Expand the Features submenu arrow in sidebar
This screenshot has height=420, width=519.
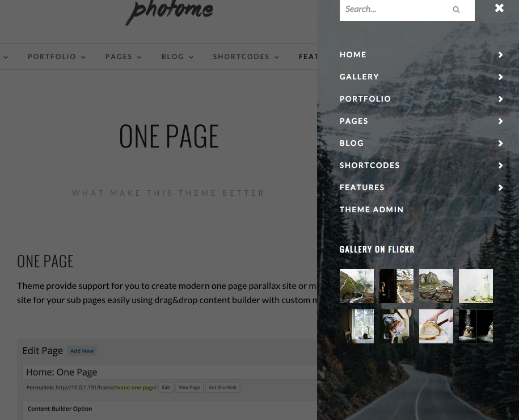tap(500, 188)
